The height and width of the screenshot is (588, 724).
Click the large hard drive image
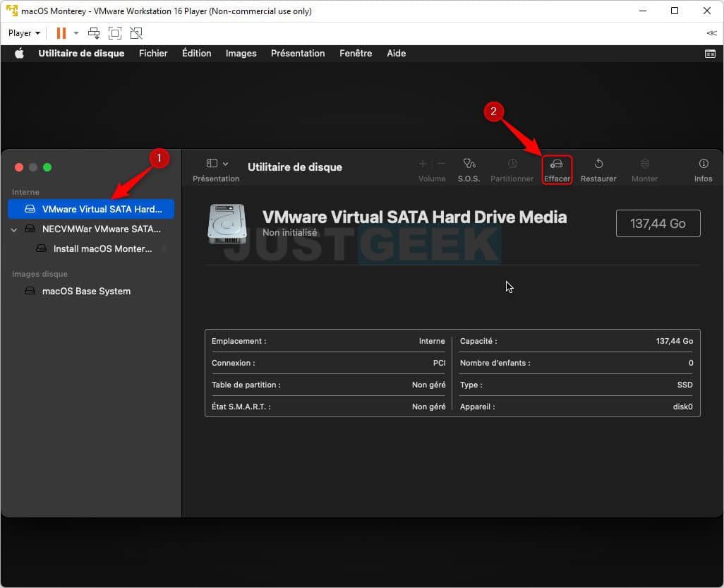pyautogui.click(x=227, y=224)
